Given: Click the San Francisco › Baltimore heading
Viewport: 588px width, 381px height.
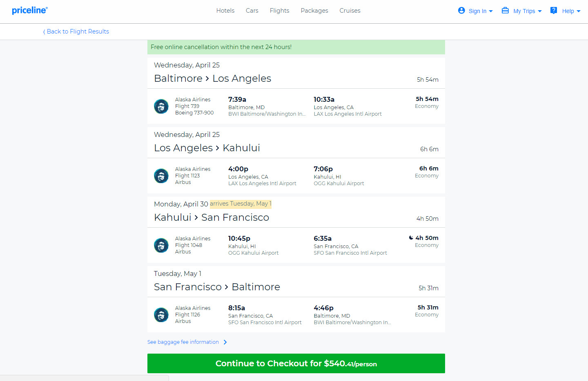Looking at the screenshot, I should coord(217,287).
